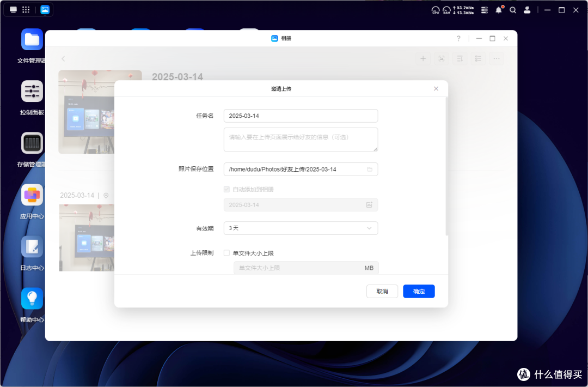Confirm with the 确定 button
Screen dimensions: 588x387
[419, 291]
